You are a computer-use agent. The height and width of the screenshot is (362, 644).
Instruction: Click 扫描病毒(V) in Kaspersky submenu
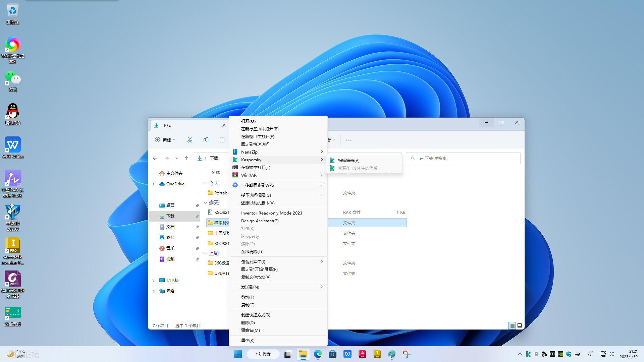point(364,160)
